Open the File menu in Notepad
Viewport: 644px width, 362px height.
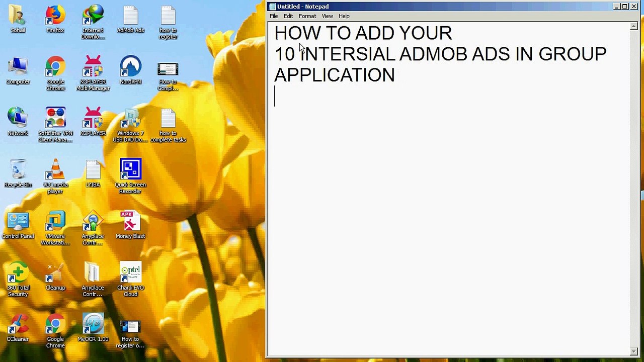tap(274, 16)
